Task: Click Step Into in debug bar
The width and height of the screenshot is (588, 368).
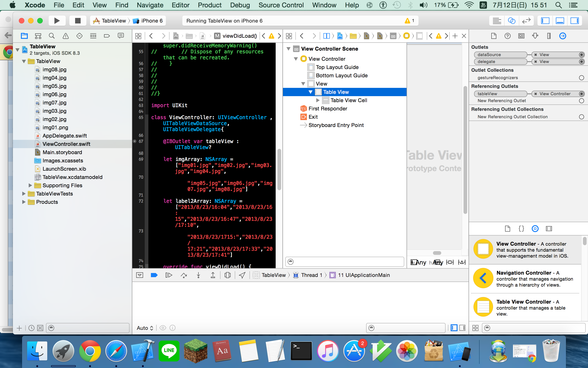Action: 198,275
